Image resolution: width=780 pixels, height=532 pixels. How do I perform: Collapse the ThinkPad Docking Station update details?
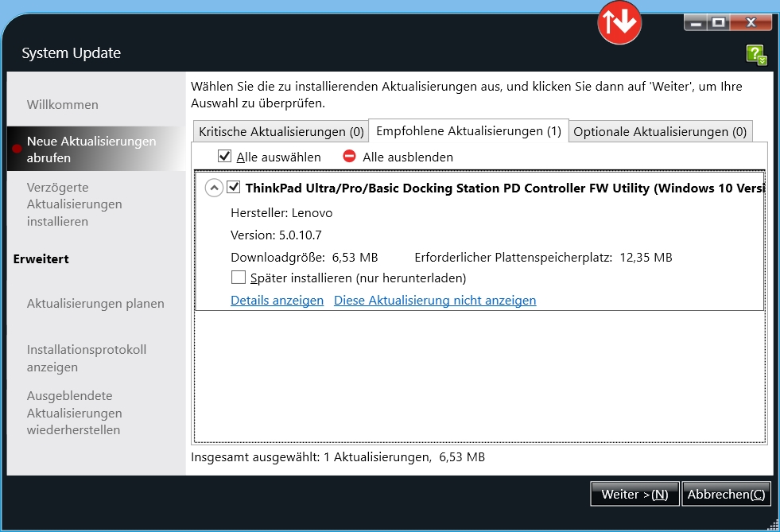pos(214,188)
